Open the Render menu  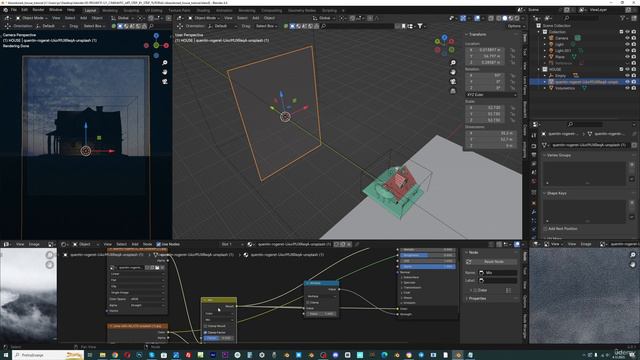point(38,10)
